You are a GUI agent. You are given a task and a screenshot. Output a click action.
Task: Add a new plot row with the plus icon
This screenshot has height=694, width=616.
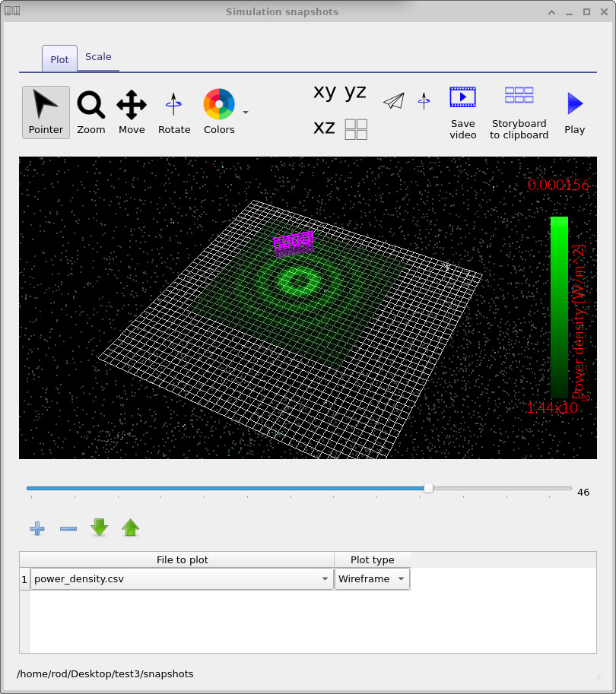37,528
